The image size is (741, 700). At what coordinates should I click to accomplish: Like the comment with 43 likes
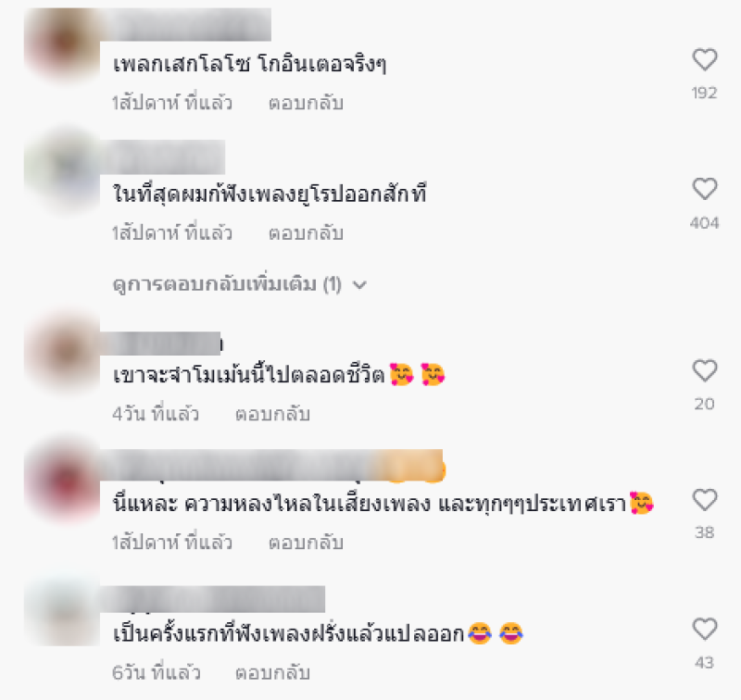(705, 630)
